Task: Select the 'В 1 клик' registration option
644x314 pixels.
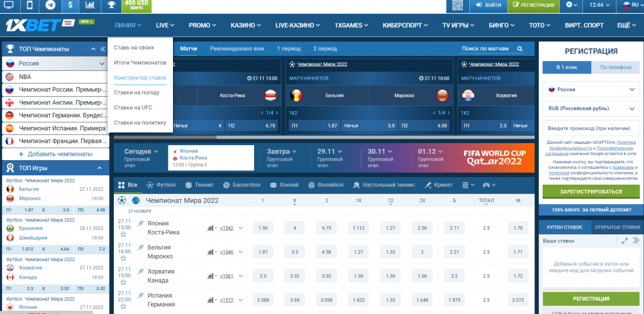Action: click(565, 67)
